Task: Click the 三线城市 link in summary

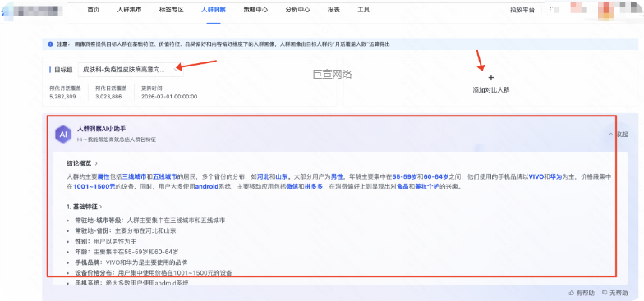Action: click(x=135, y=177)
